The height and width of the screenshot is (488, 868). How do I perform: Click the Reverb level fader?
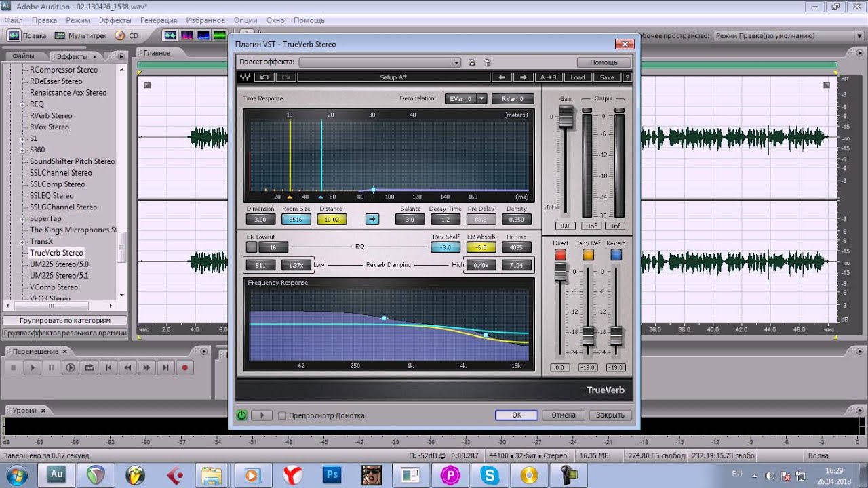pos(616,335)
